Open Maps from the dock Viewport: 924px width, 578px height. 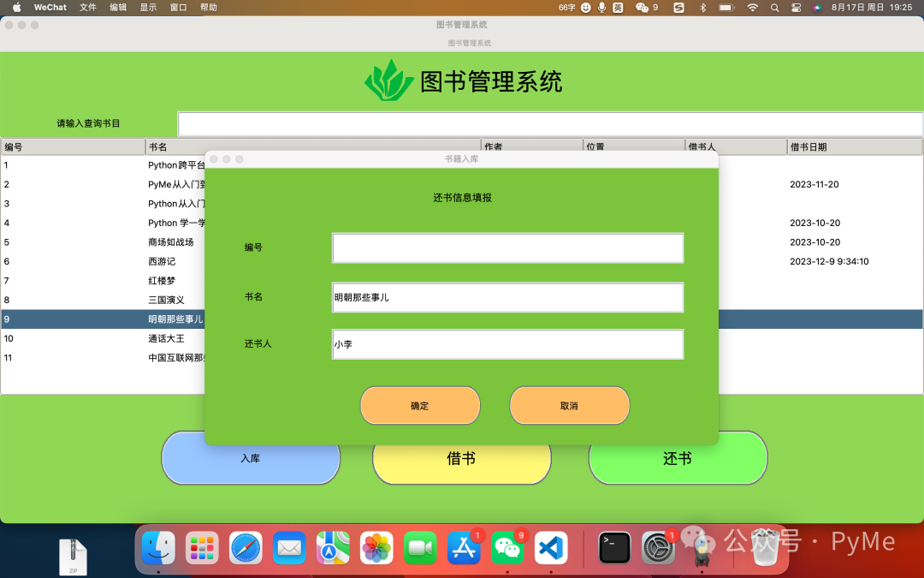click(x=333, y=548)
